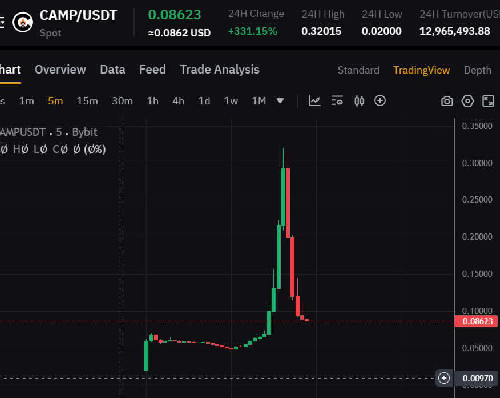Select the 1w timeframe
This screenshot has height=398, width=500.
coord(231,101)
